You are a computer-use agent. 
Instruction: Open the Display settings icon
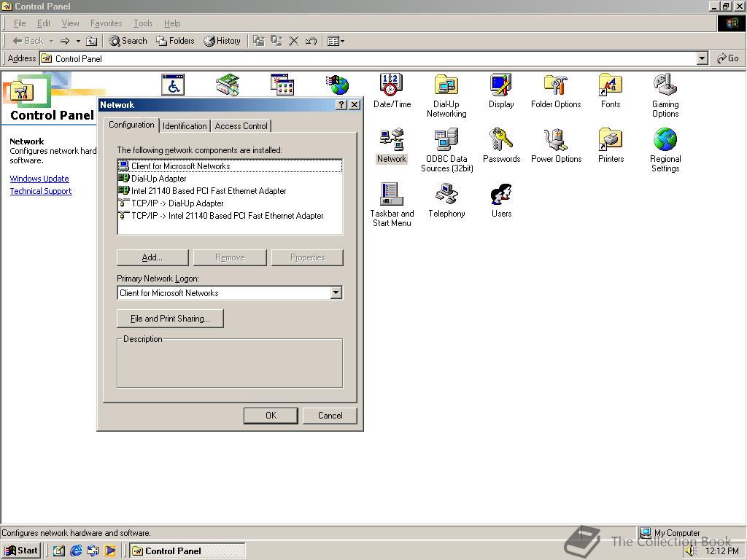501,90
